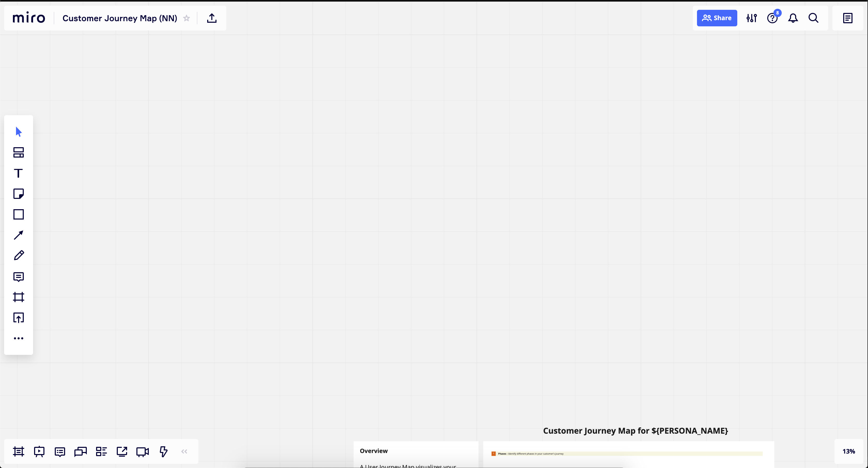Open the cards list panel
The width and height of the screenshot is (868, 468).
tap(101, 451)
